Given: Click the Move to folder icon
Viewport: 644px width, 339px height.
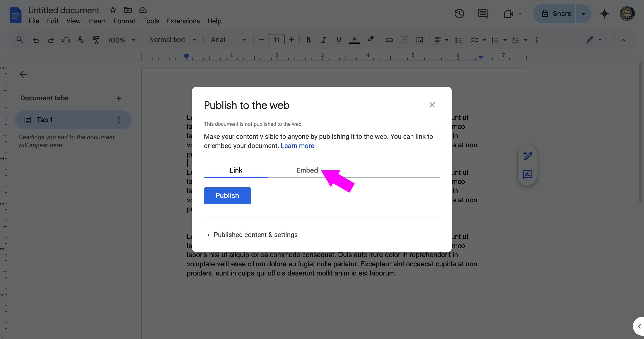Looking at the screenshot, I should tap(128, 10).
